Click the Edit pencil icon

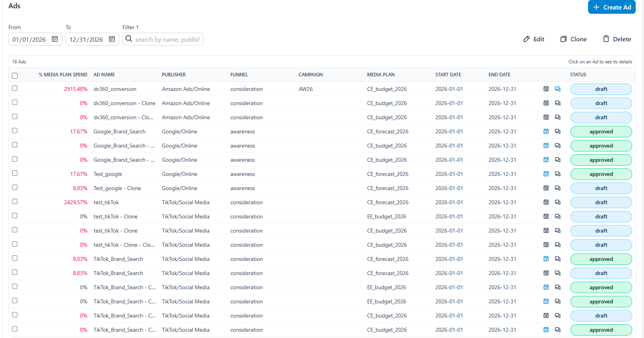coord(527,39)
